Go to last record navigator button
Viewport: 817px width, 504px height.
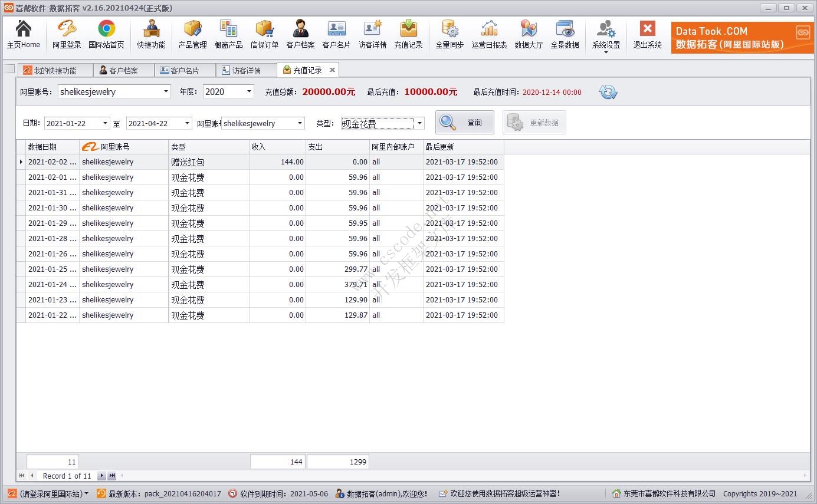point(111,476)
